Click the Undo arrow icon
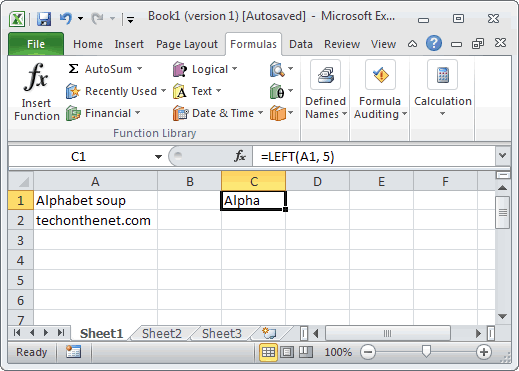This screenshot has height=371, width=519. [x=65, y=18]
